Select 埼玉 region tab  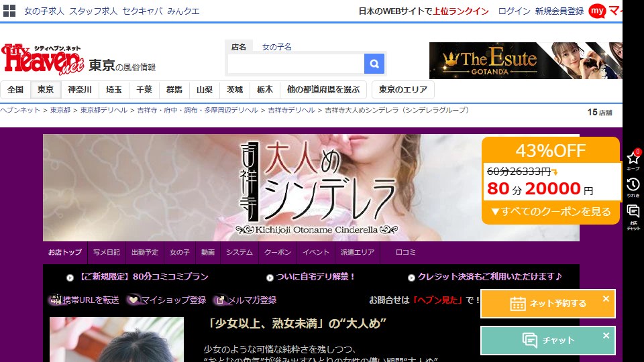[114, 90]
